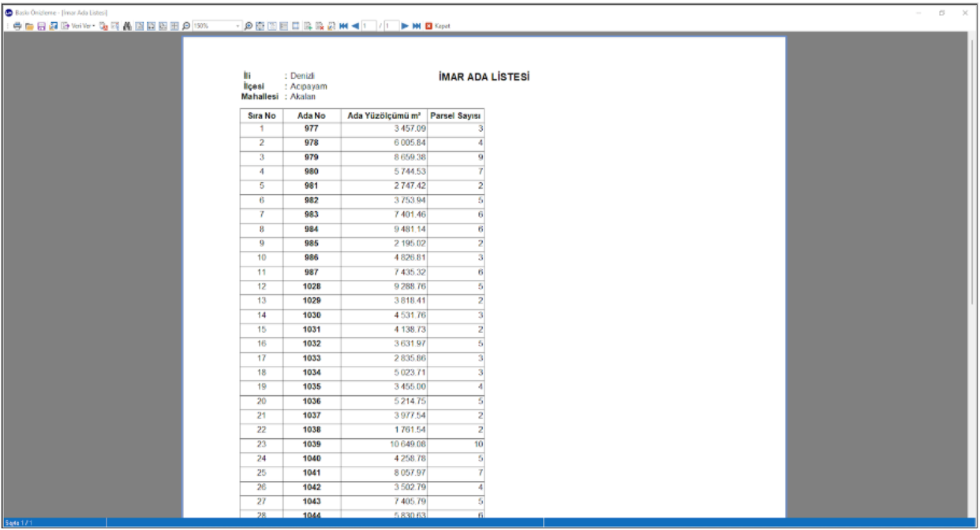
Task: Go to the first page
Action: click(x=343, y=26)
